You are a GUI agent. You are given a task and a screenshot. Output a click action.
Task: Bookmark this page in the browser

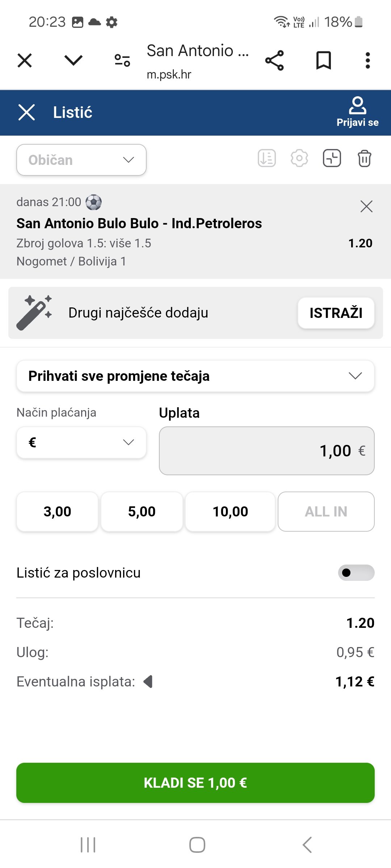[x=323, y=60]
